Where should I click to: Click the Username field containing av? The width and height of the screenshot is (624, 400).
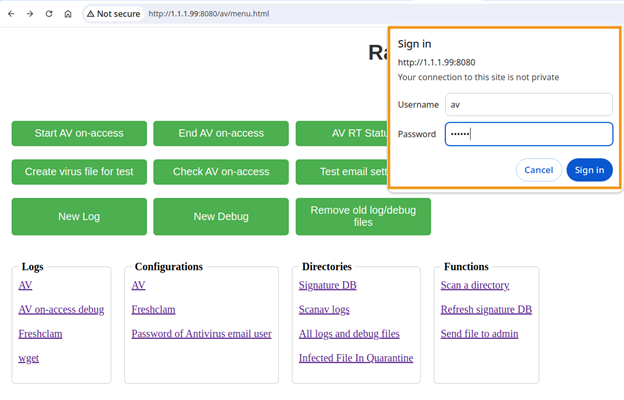528,104
